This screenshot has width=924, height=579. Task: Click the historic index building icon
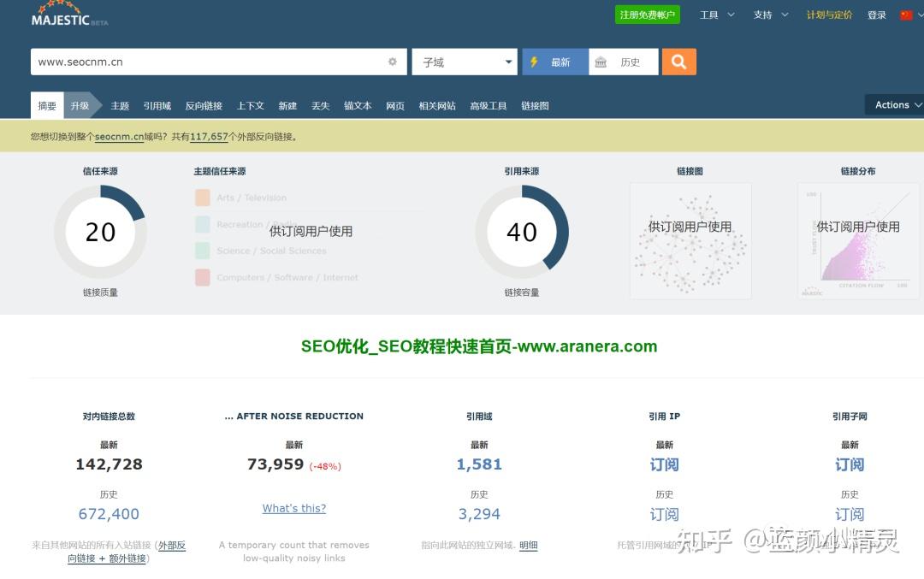pyautogui.click(x=601, y=62)
